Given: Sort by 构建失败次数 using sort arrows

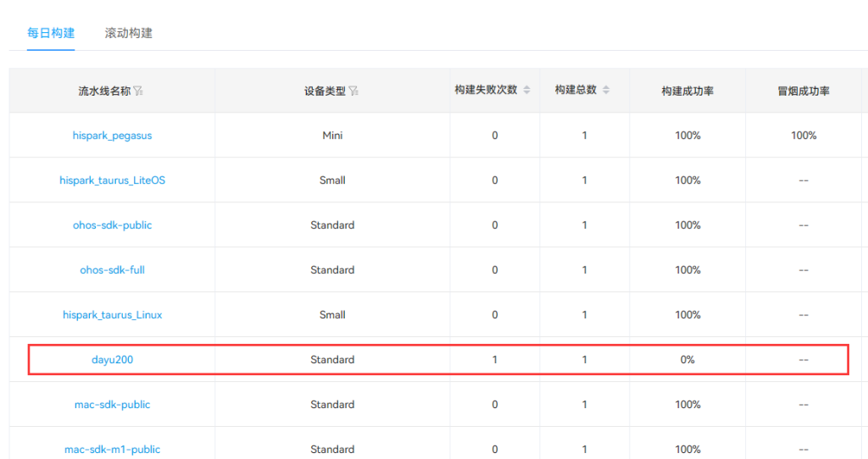Looking at the screenshot, I should pyautogui.click(x=526, y=91).
